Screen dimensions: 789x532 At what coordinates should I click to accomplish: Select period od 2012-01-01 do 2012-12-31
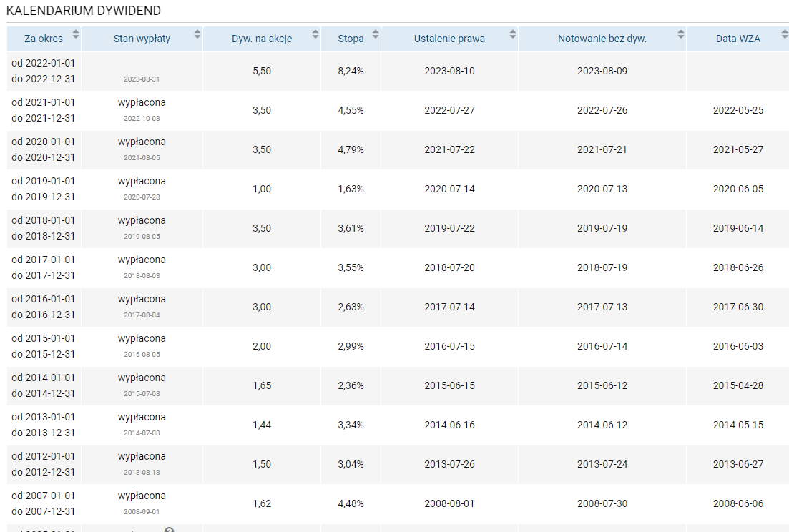[43, 464]
